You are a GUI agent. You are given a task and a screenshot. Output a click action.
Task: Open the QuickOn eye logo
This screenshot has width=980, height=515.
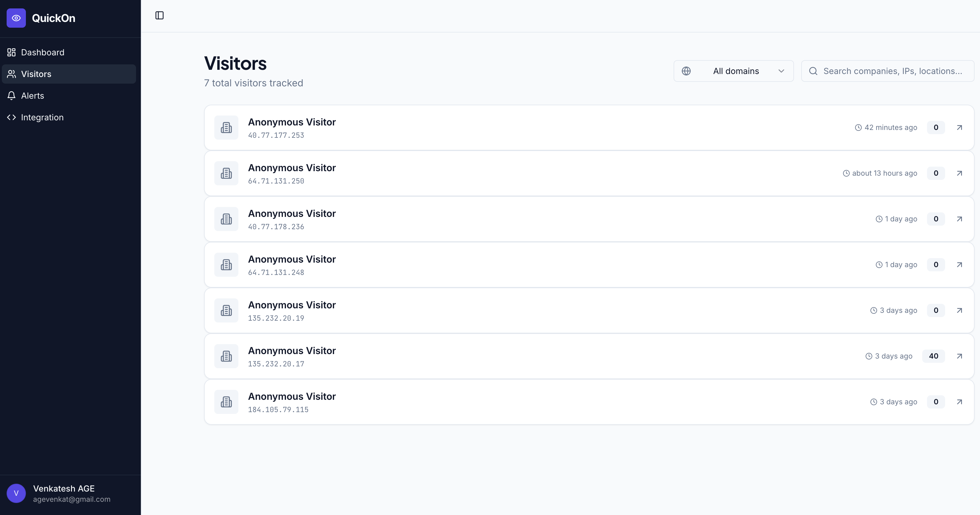[x=16, y=18]
